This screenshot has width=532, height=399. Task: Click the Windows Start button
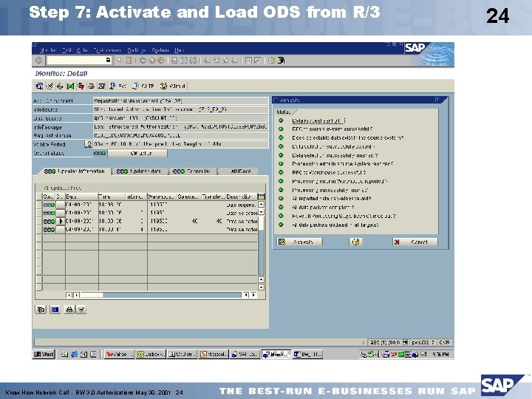click(44, 354)
